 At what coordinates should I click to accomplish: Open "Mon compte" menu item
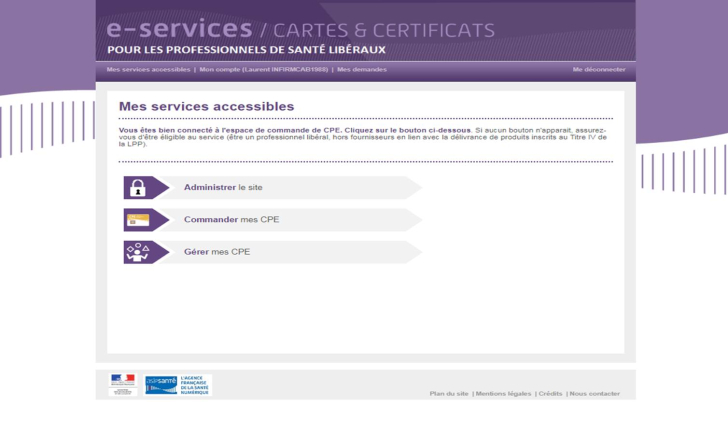[x=263, y=70]
